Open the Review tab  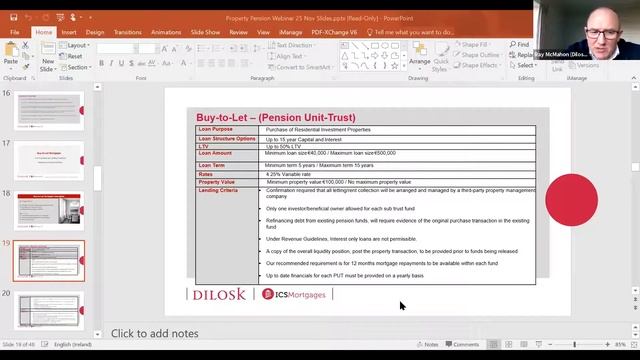click(238, 32)
